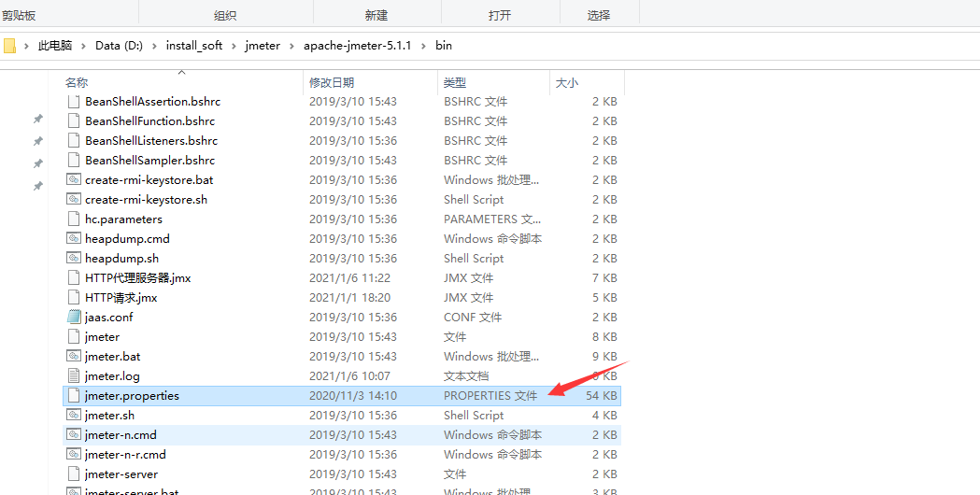Click the create-rmi-keystore.bat batch icon
The image size is (980, 495).
[74, 180]
